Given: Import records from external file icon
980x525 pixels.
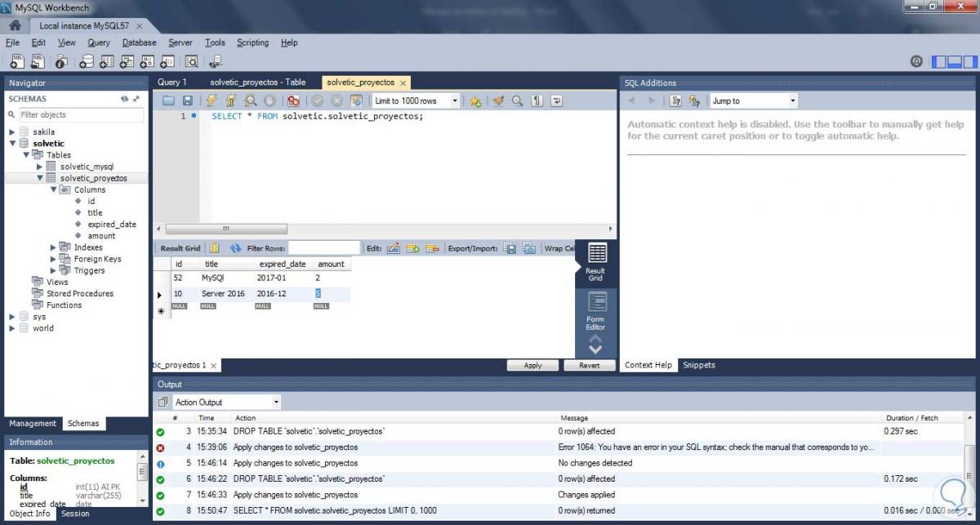Looking at the screenshot, I should [529, 248].
